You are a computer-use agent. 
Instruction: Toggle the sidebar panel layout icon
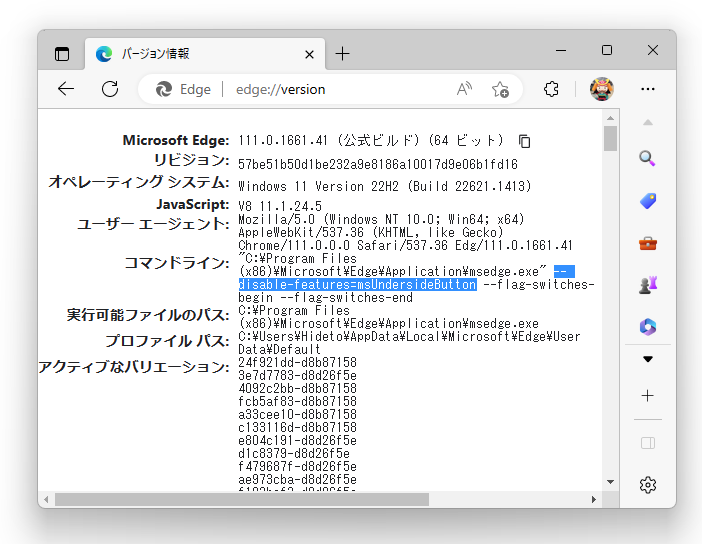[x=648, y=443]
